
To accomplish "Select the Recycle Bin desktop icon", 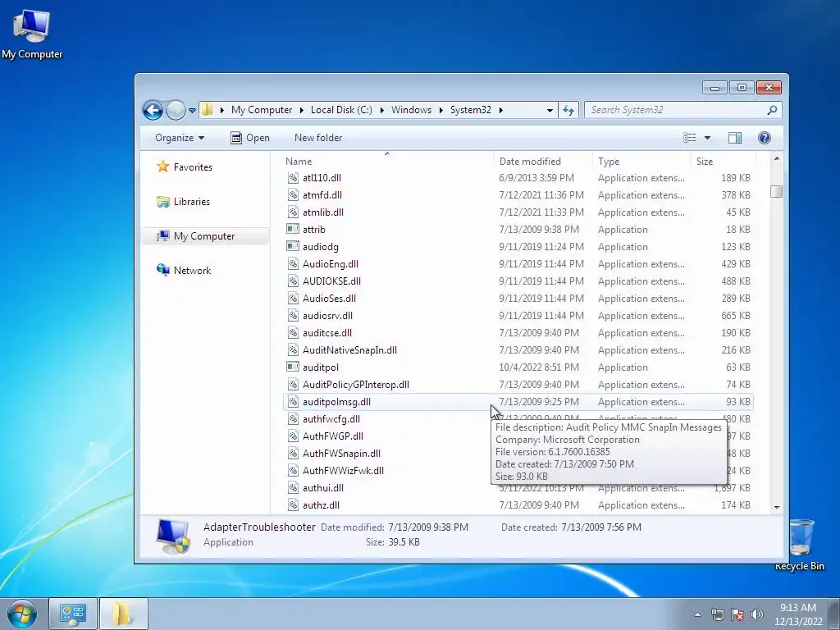I will [x=799, y=545].
